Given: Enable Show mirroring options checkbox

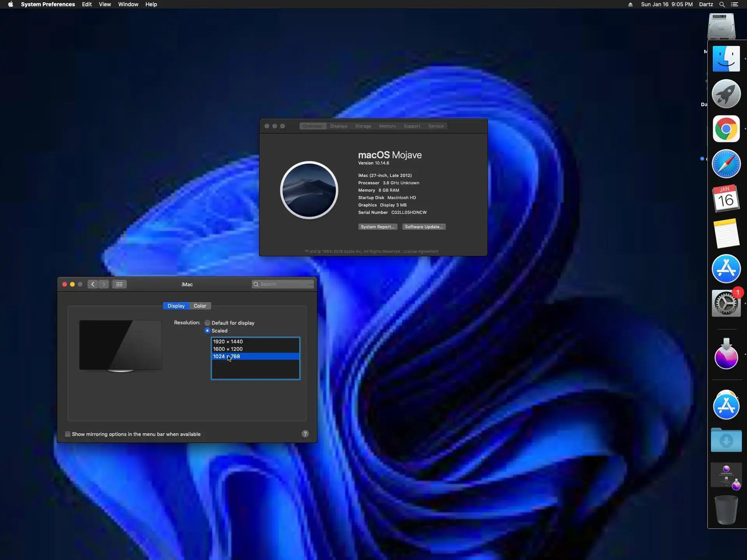Looking at the screenshot, I should [68, 434].
